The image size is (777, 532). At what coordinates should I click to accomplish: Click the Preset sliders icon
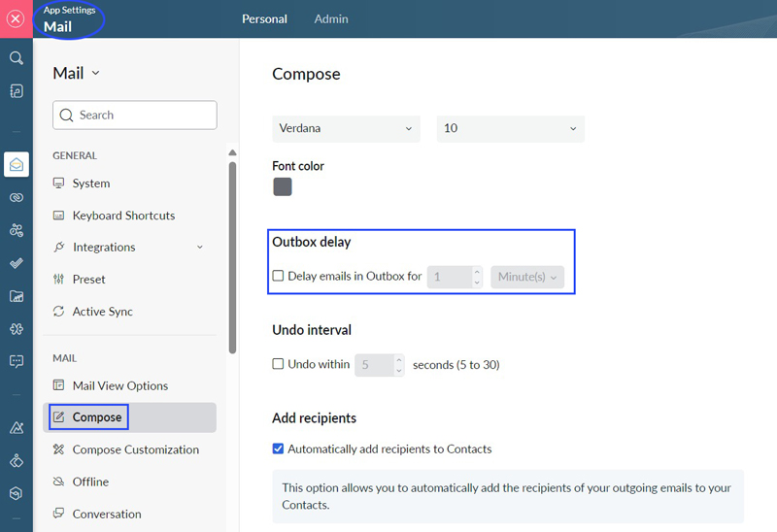point(59,279)
